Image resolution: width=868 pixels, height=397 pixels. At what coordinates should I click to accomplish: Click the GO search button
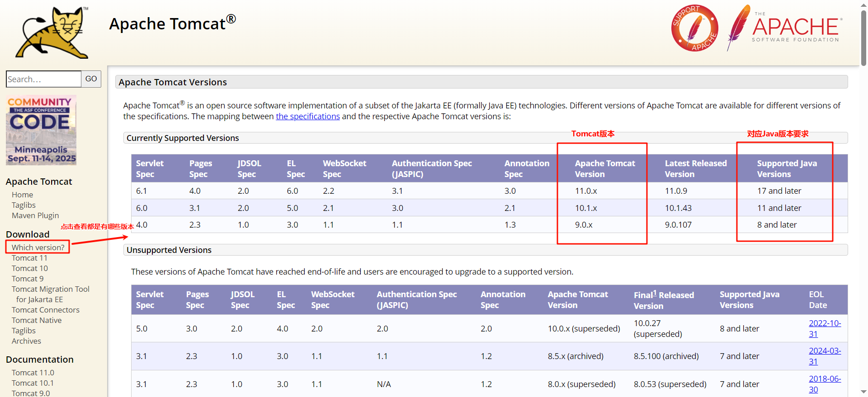91,79
